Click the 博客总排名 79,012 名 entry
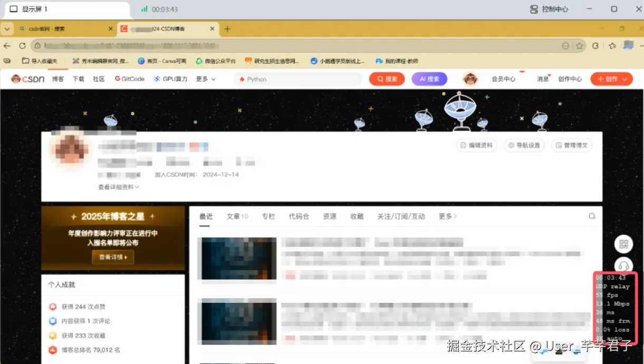This screenshot has height=364, width=644. click(x=84, y=350)
